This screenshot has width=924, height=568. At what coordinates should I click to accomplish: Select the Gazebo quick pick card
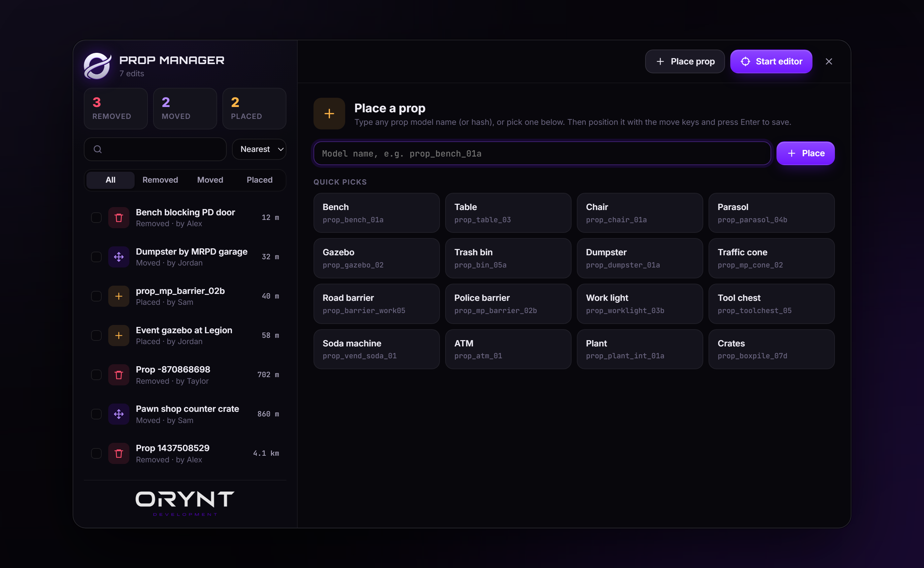point(377,258)
